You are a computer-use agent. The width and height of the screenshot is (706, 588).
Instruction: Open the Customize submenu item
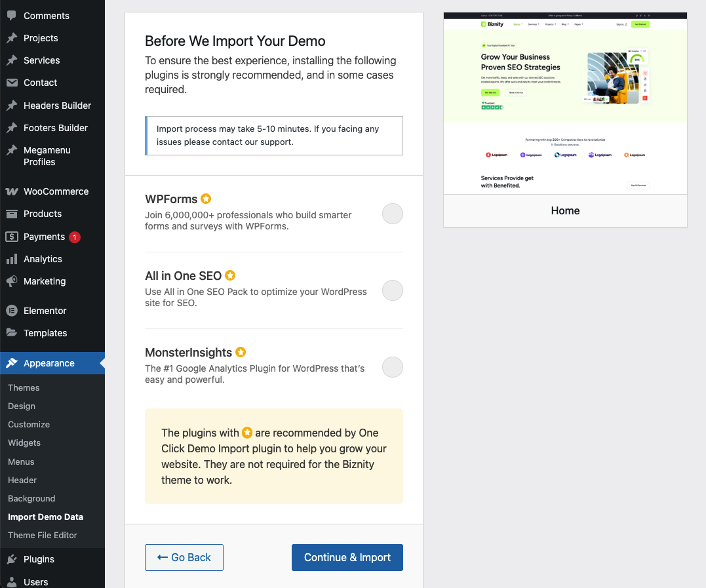(x=29, y=424)
